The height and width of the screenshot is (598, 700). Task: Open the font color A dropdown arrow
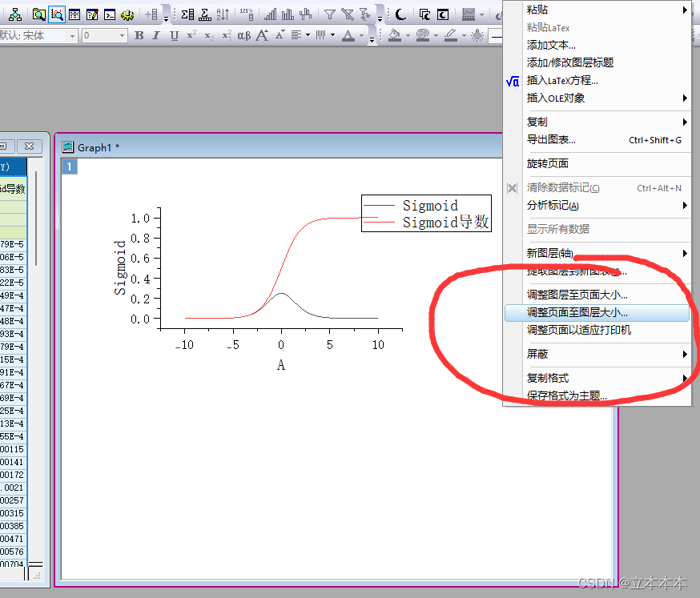coord(361,35)
